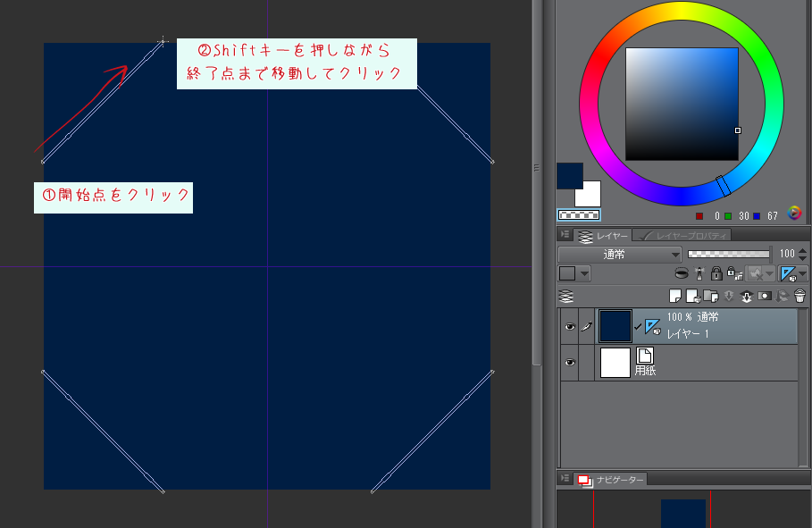Click the two-pane layer stack icon

tap(566, 297)
